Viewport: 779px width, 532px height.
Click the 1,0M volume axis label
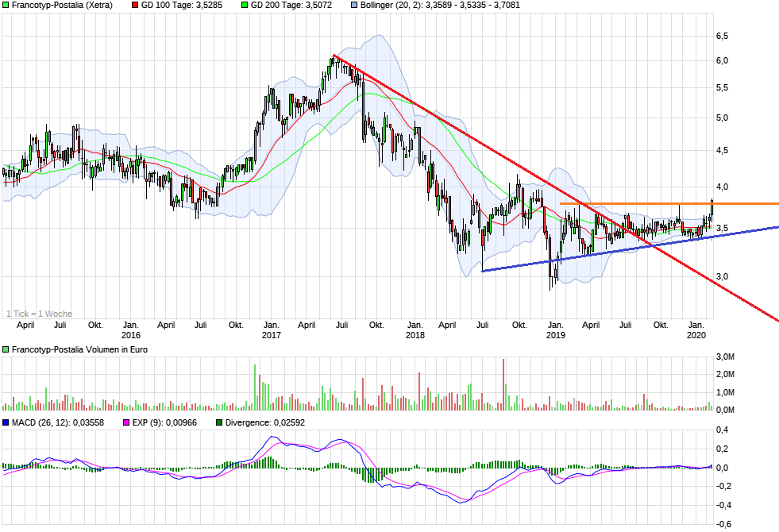pyautogui.click(x=725, y=392)
